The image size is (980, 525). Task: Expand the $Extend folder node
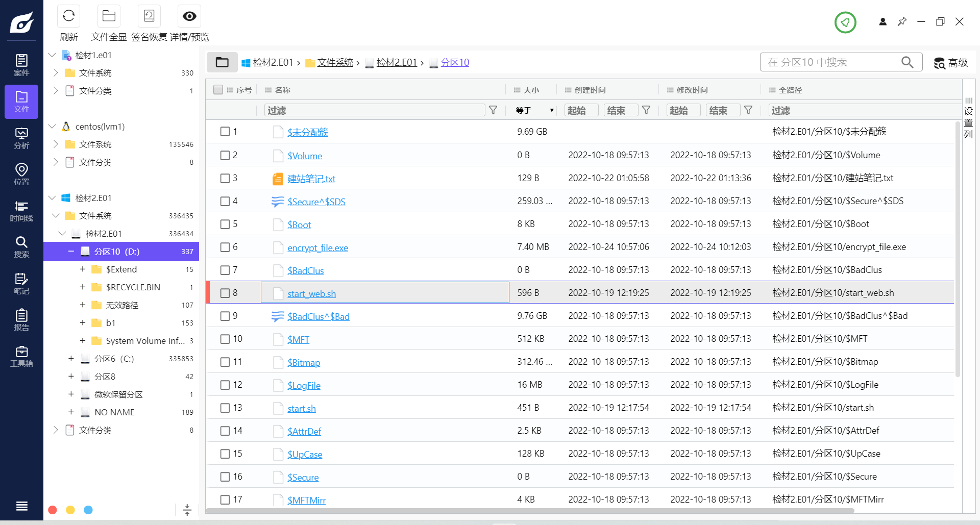click(83, 269)
